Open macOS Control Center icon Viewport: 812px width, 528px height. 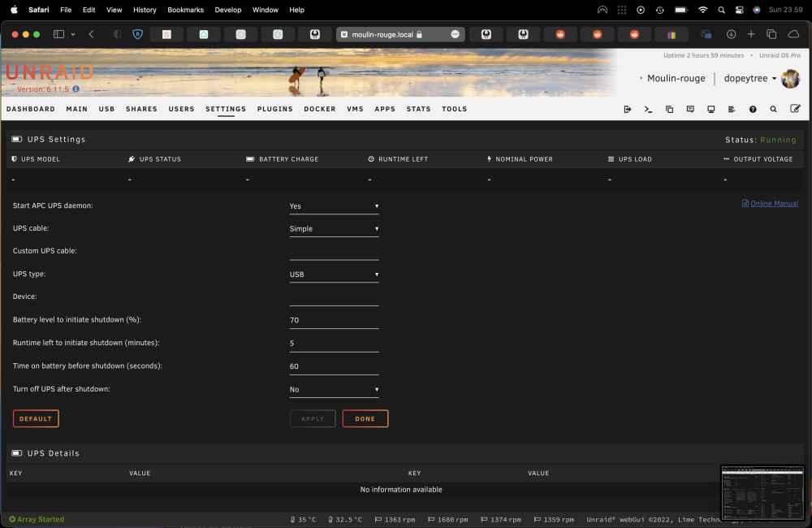coord(739,10)
